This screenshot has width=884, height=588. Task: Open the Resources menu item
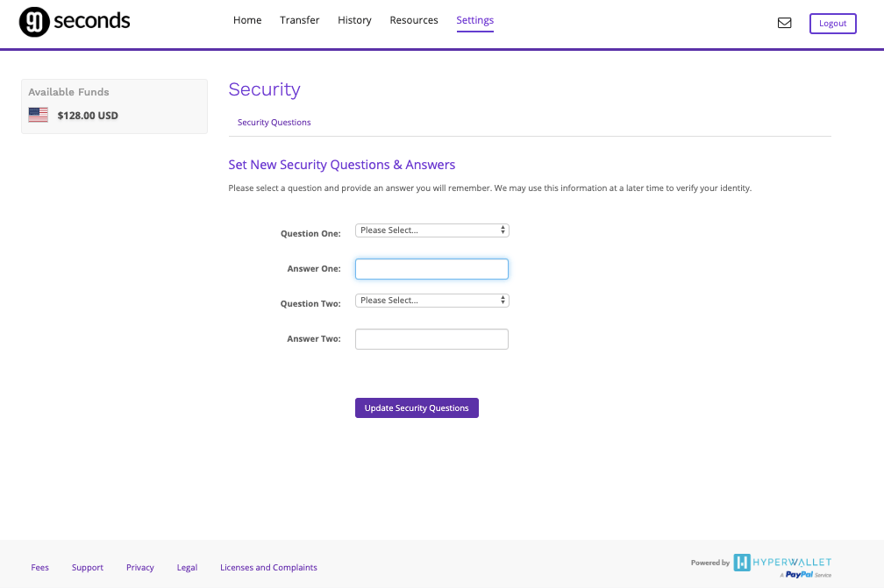coord(413,19)
